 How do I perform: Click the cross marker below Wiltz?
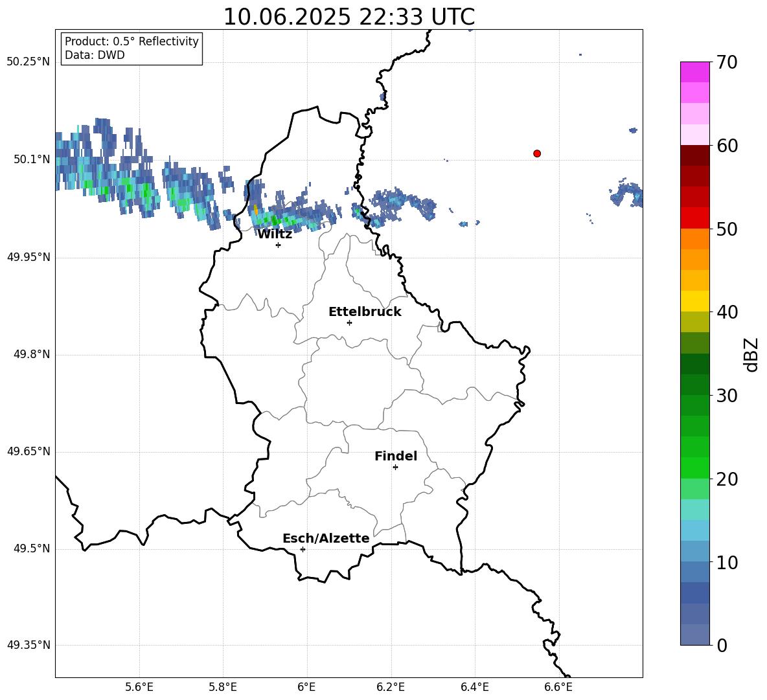point(279,245)
